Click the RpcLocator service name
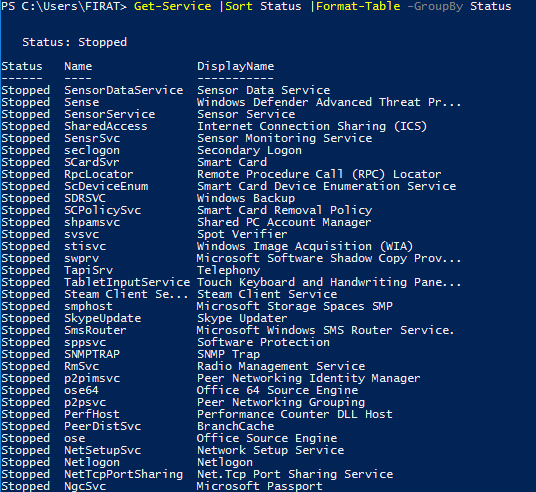The height and width of the screenshot is (492, 536). (x=99, y=174)
